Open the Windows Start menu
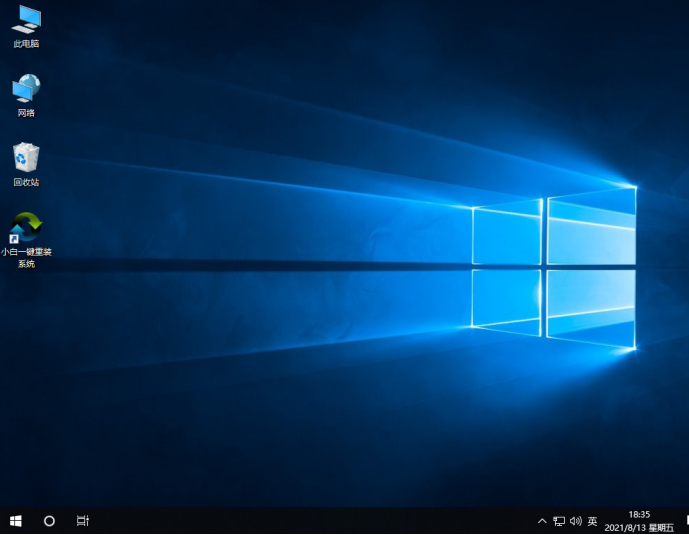689x535 pixels. coord(16,521)
